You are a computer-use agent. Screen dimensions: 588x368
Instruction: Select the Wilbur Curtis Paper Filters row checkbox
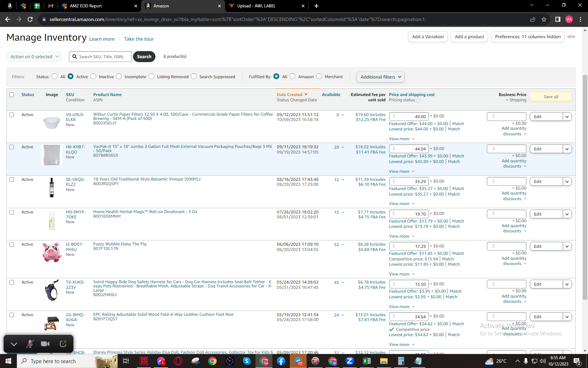click(x=12, y=115)
